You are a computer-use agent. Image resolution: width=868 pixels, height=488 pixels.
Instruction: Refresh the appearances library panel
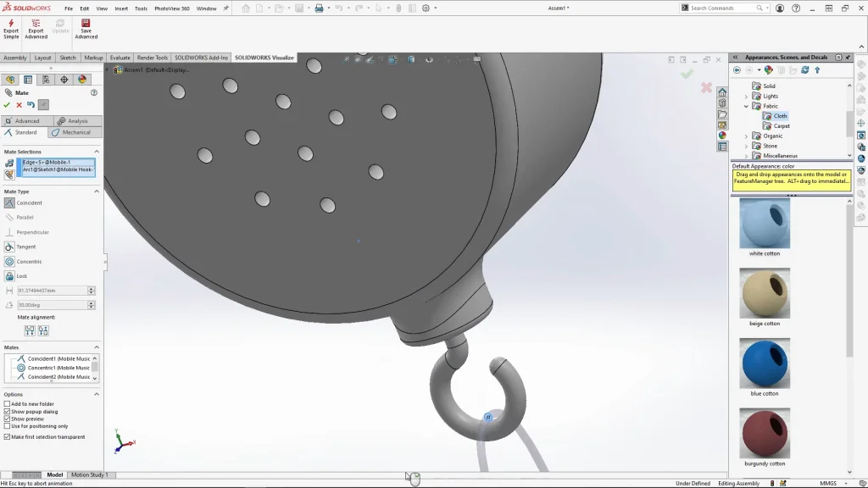tap(804, 70)
